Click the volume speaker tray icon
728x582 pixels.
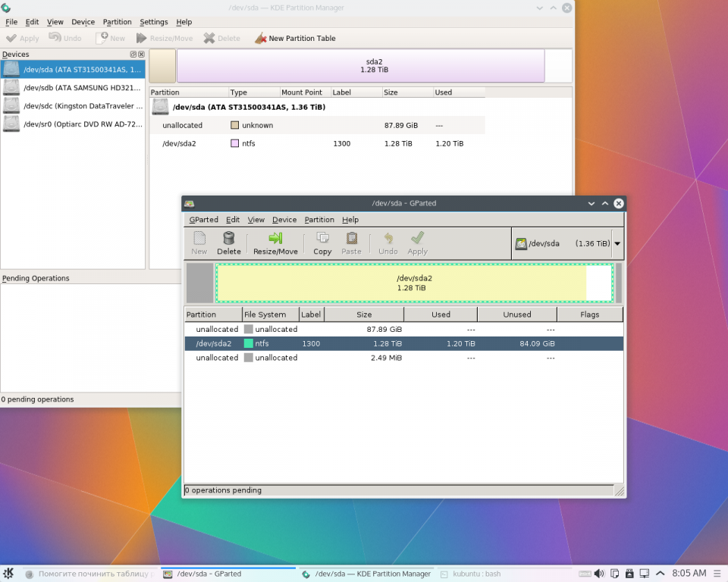pyautogui.click(x=599, y=574)
